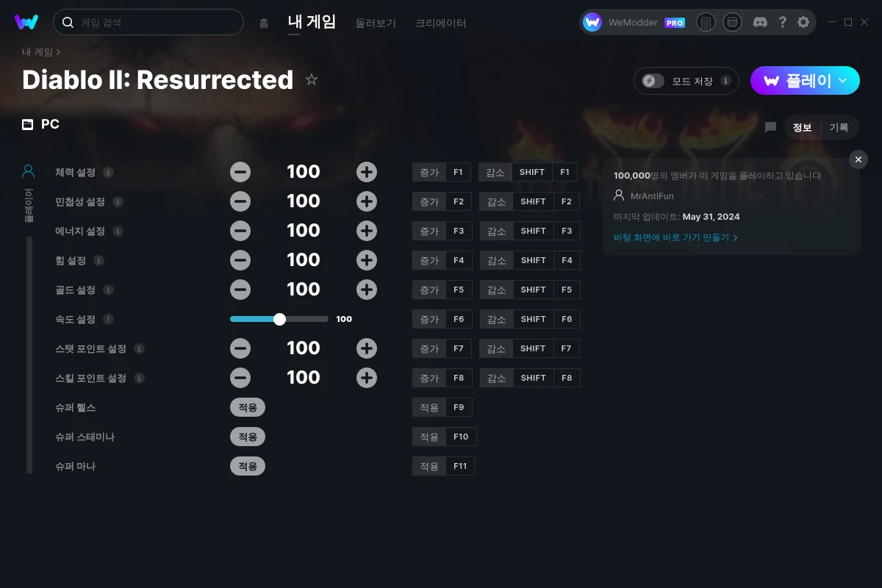Close the game info panel

click(858, 159)
